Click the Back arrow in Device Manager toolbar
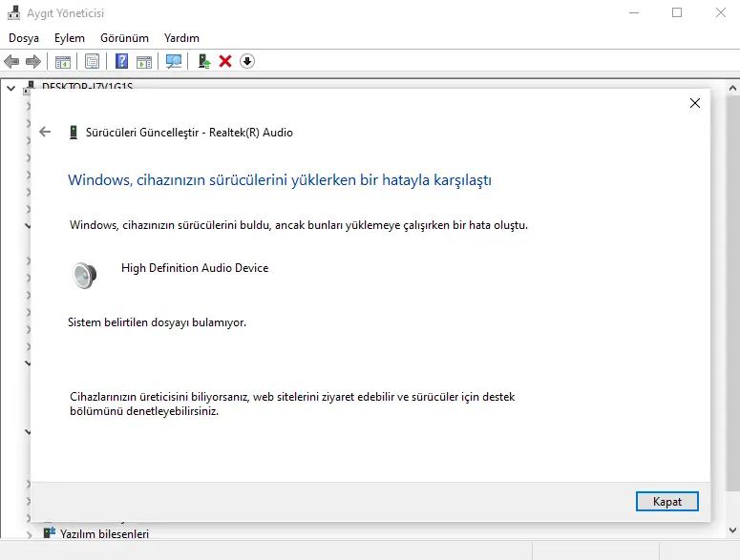The height and width of the screenshot is (560, 740). pyautogui.click(x=11, y=61)
